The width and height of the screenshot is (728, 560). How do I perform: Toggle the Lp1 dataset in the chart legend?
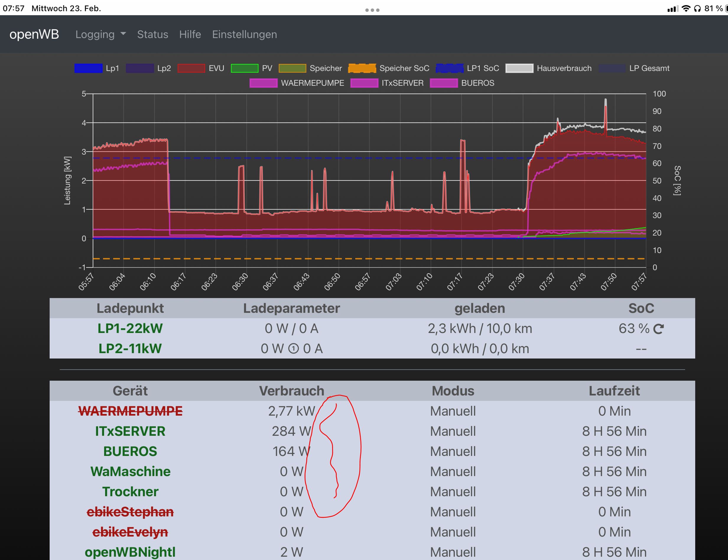(x=89, y=68)
